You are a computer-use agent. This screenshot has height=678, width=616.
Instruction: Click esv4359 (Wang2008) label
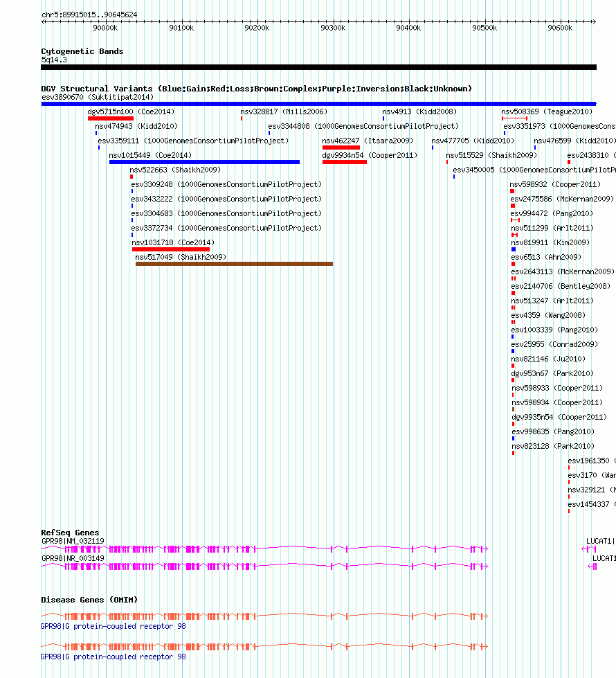(x=548, y=316)
